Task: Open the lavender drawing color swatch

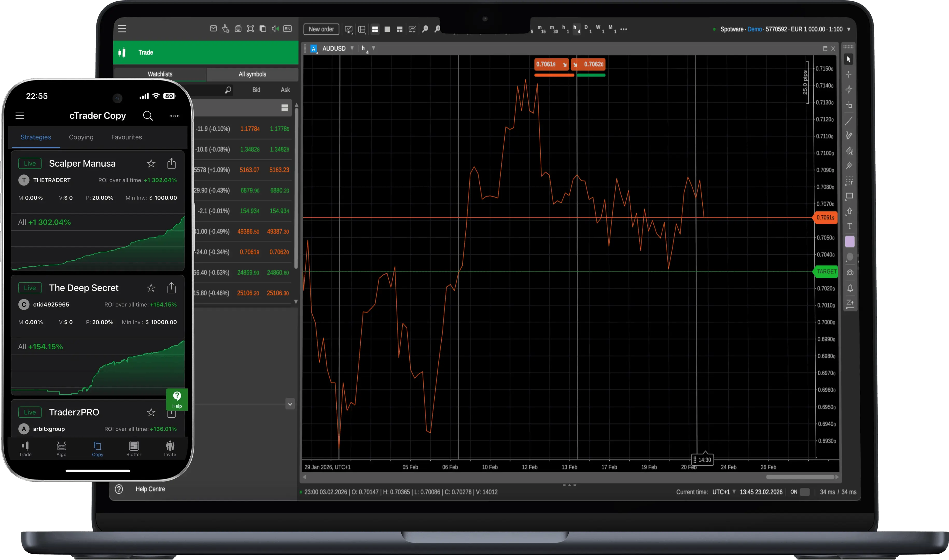Action: tap(850, 242)
